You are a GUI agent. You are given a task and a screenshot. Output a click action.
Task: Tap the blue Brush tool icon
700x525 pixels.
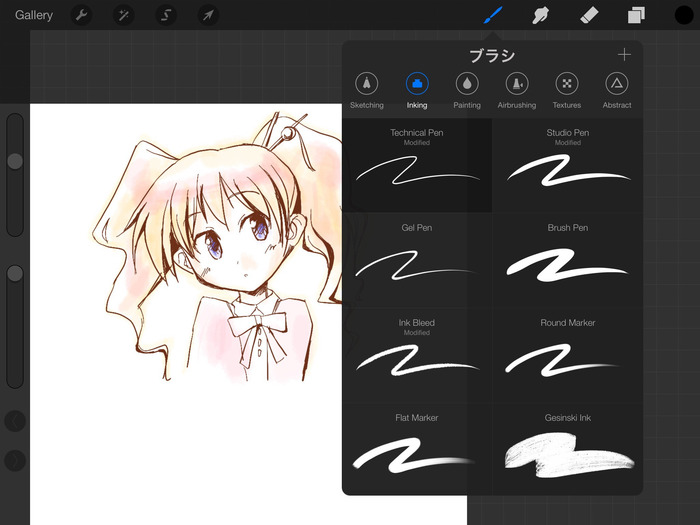click(x=493, y=15)
